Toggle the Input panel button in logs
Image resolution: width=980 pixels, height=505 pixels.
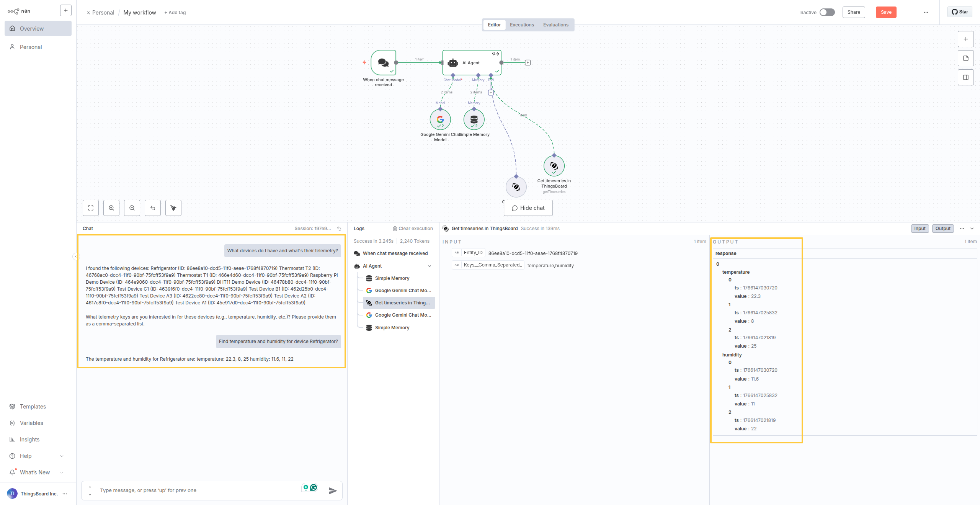pos(920,229)
